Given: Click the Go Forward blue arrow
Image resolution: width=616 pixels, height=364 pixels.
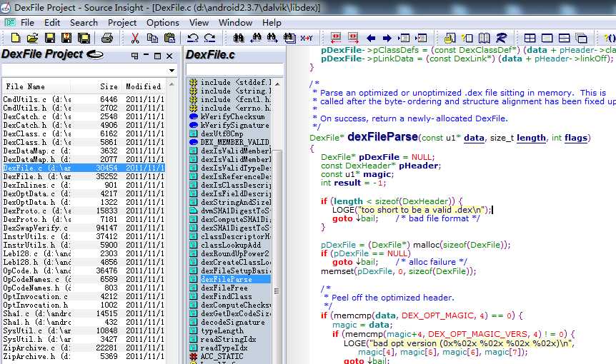Looking at the screenshot, I should click(x=387, y=38).
